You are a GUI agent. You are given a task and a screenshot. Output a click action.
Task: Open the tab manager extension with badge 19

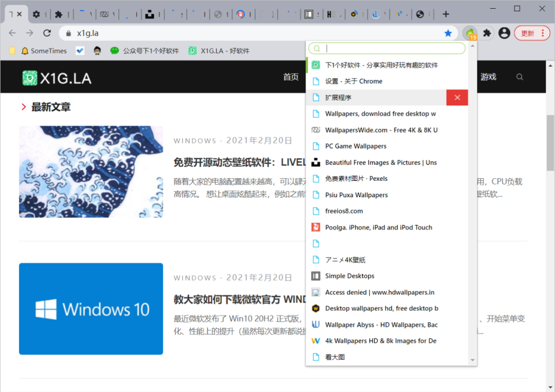pos(470,33)
